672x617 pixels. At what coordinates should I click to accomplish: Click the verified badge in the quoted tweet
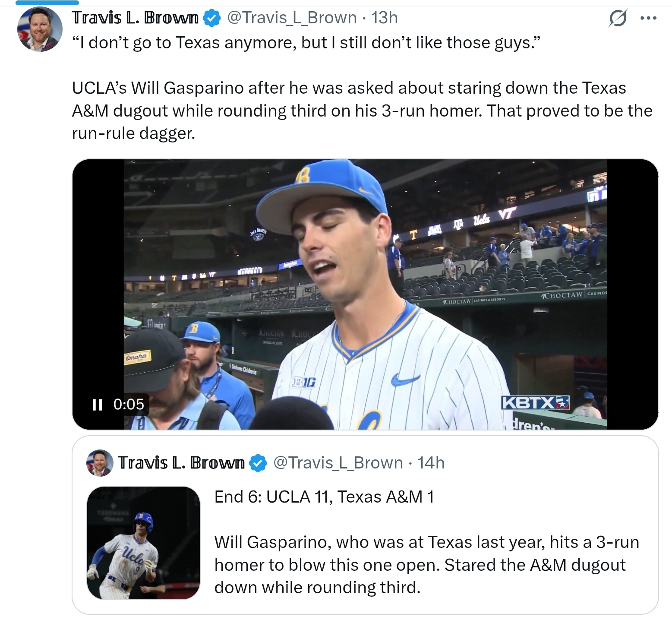tap(258, 463)
